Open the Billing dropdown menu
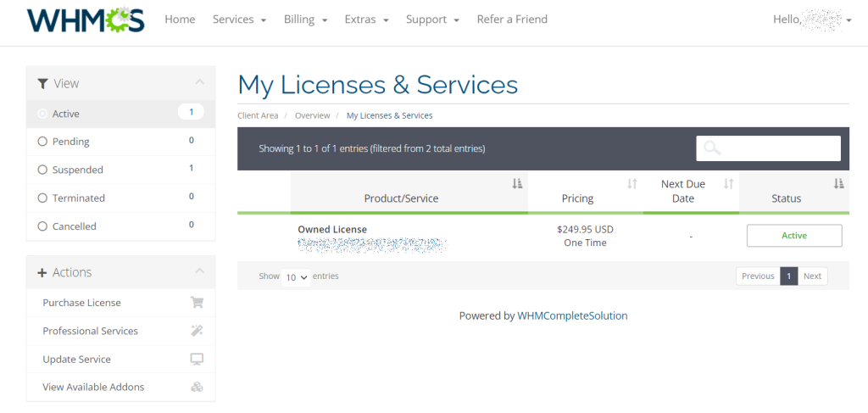The width and height of the screenshot is (868, 413). click(x=305, y=20)
